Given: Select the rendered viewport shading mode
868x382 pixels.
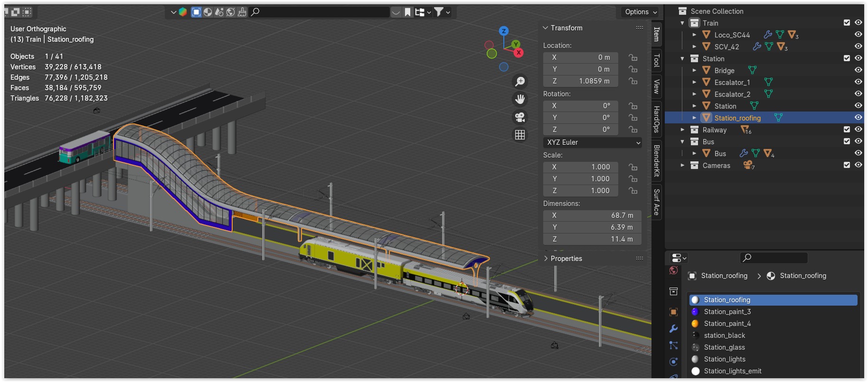Looking at the screenshot, I should tap(231, 12).
